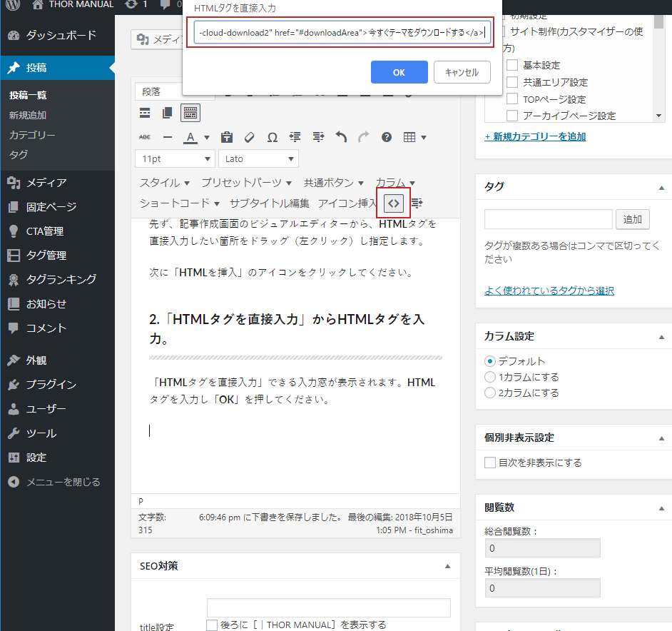Click the 新規カテゴリーを追加 link
The width and height of the screenshot is (672, 631).
(535, 136)
